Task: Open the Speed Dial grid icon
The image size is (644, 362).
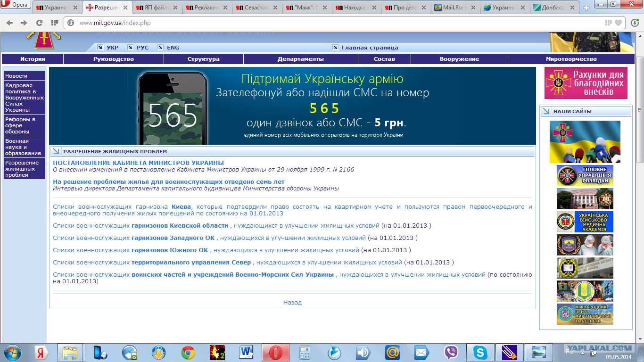Action: point(54,23)
